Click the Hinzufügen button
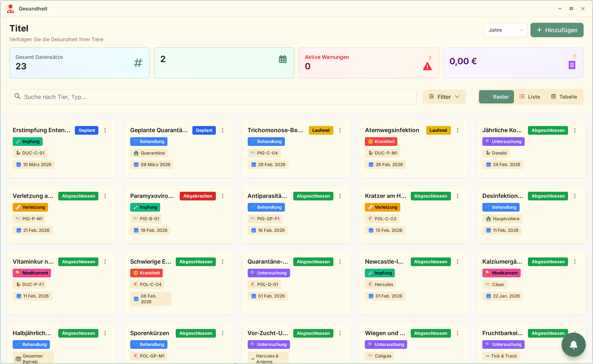Viewport: 593px width, 364px height. pos(557,30)
